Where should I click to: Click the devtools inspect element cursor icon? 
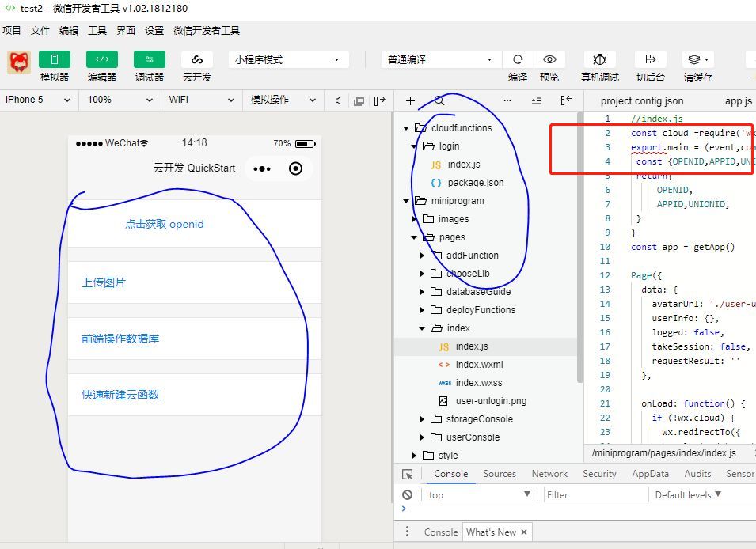408,475
